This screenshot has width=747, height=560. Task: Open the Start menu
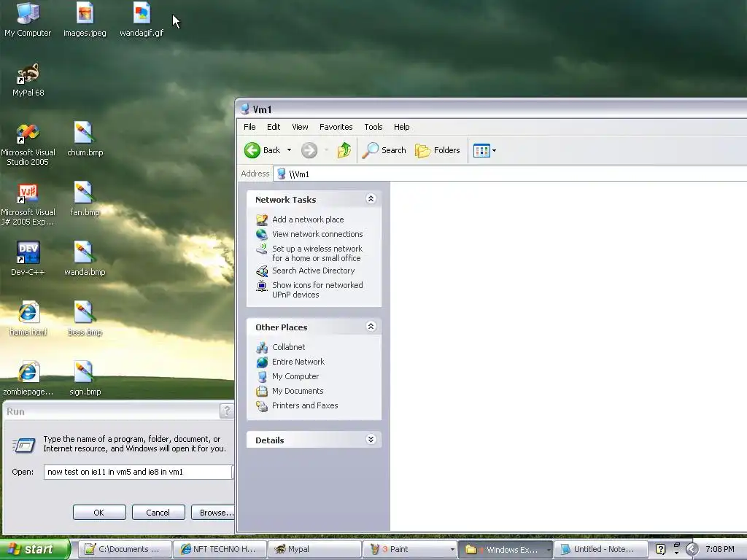[x=34, y=549]
